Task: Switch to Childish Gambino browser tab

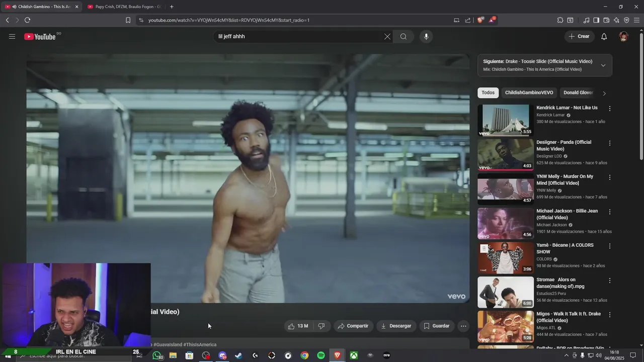Action: point(41,7)
